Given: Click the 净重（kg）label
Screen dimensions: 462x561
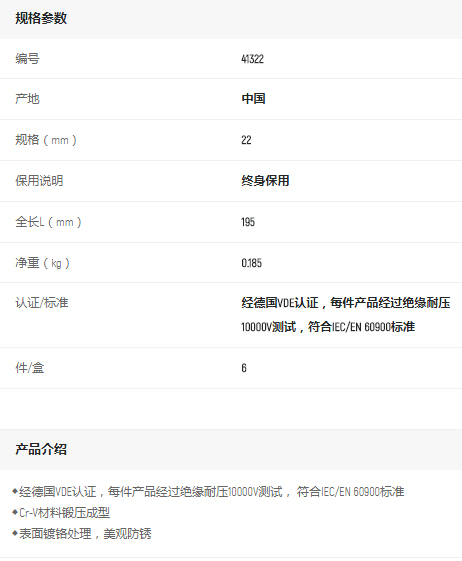Looking at the screenshot, I should pos(43,263).
